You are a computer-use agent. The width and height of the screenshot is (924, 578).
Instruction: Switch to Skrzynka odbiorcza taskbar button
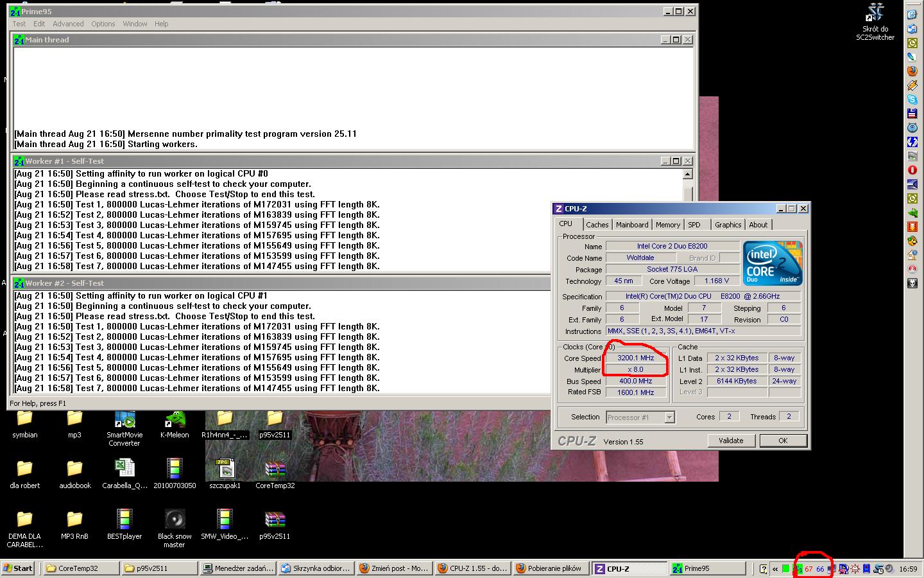pyautogui.click(x=316, y=568)
